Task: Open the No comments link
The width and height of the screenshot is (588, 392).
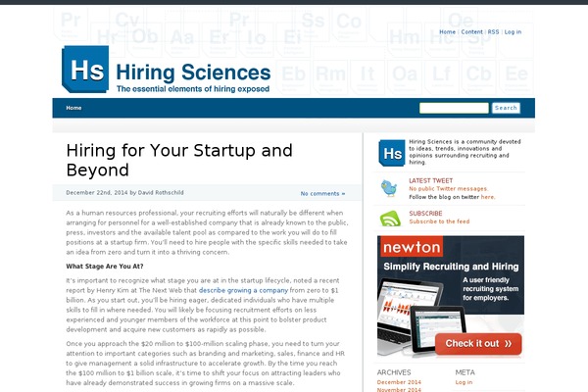Action: click(322, 194)
